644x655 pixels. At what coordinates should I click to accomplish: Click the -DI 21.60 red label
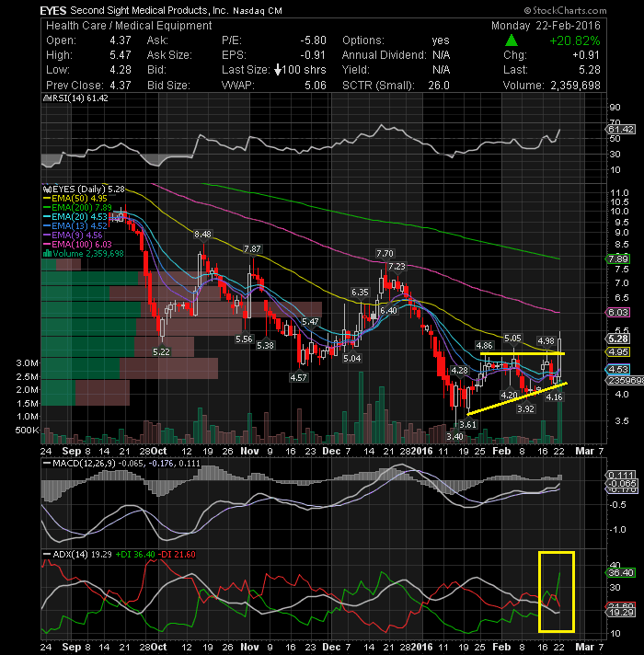[178, 555]
